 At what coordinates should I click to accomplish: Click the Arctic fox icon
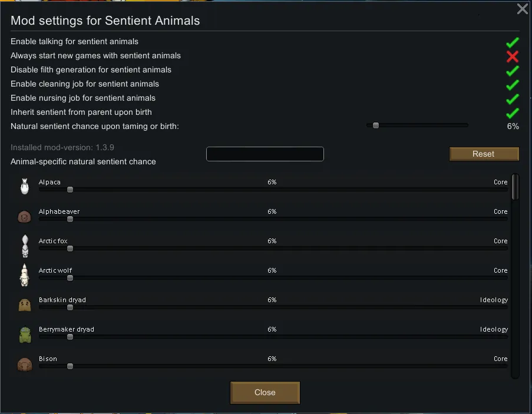(24, 246)
